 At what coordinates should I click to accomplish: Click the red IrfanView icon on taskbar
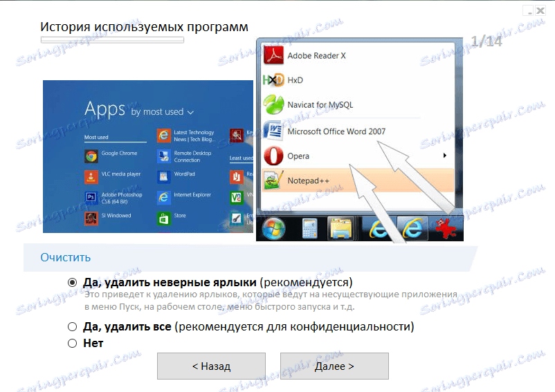pos(446,229)
